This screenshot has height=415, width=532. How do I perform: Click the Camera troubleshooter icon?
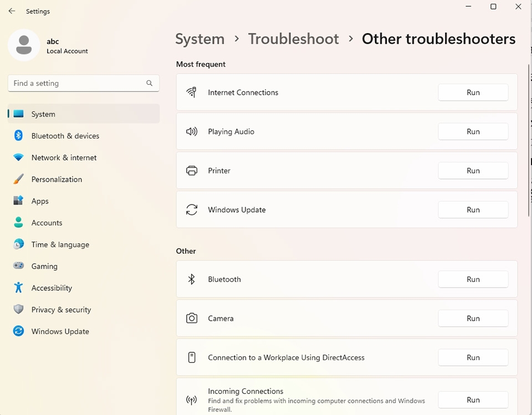(x=191, y=318)
